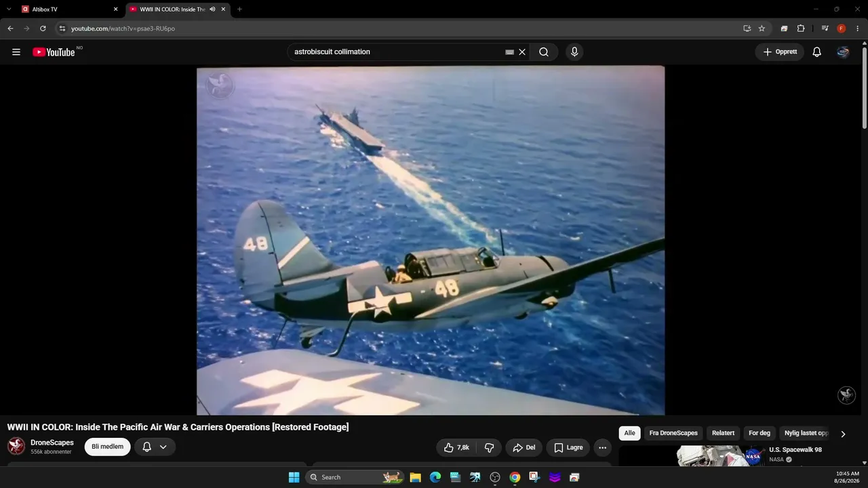Screen dimensions: 868x488
Task: Open the tab search dropdown arrow
Action: click(9, 9)
